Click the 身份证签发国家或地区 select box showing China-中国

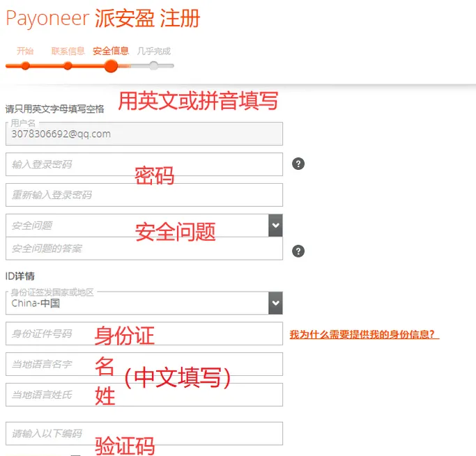click(x=144, y=303)
